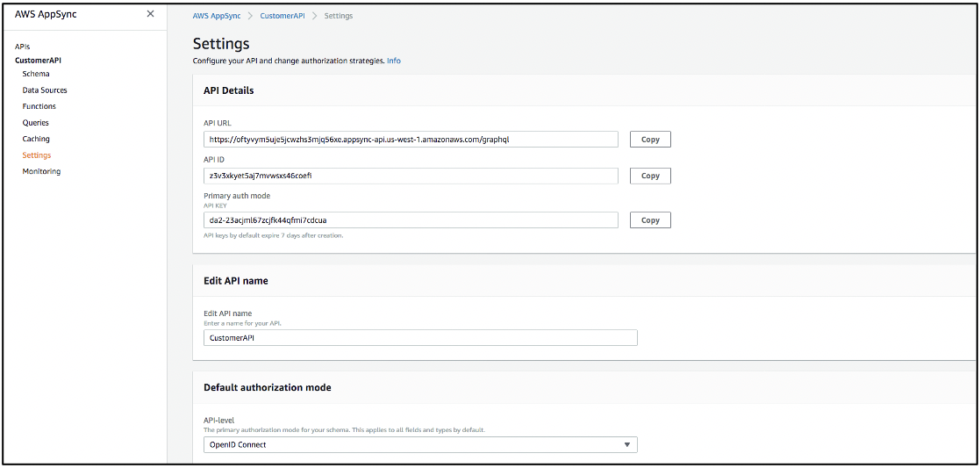Open Caching settings
This screenshot has height=468, width=980.
(x=36, y=139)
